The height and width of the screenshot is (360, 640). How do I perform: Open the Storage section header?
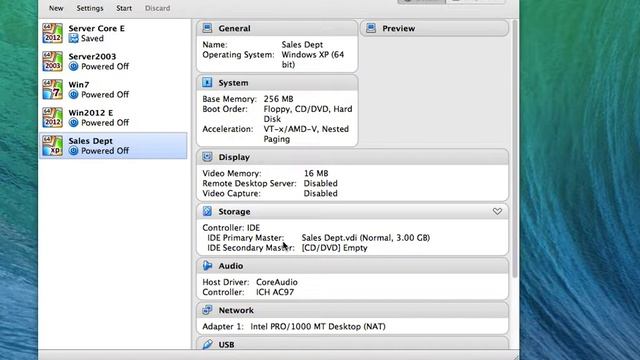point(353,211)
